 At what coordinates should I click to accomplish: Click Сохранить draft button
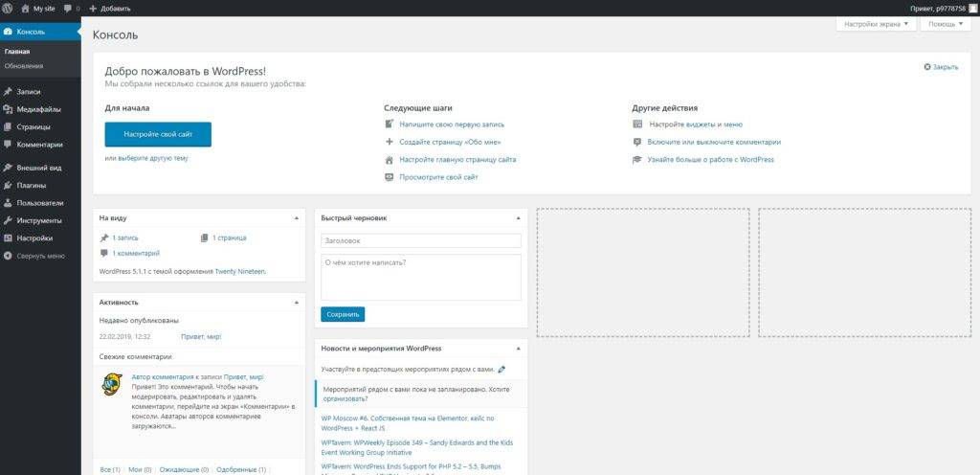(343, 314)
